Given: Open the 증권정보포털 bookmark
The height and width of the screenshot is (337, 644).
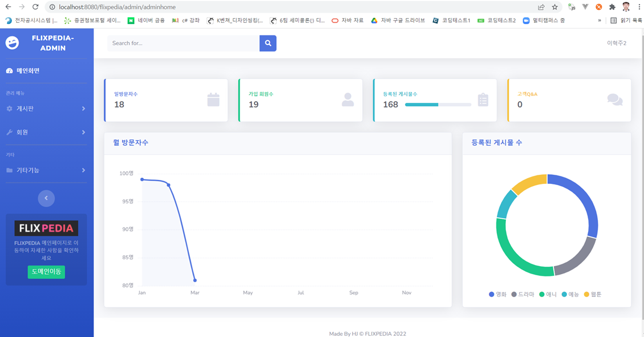Looking at the screenshot, I should 92,20.
